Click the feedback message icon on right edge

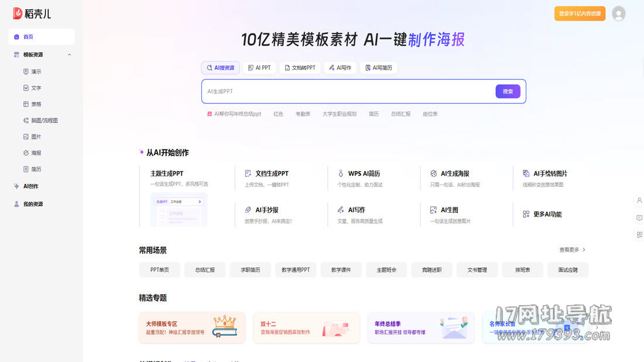click(639, 218)
